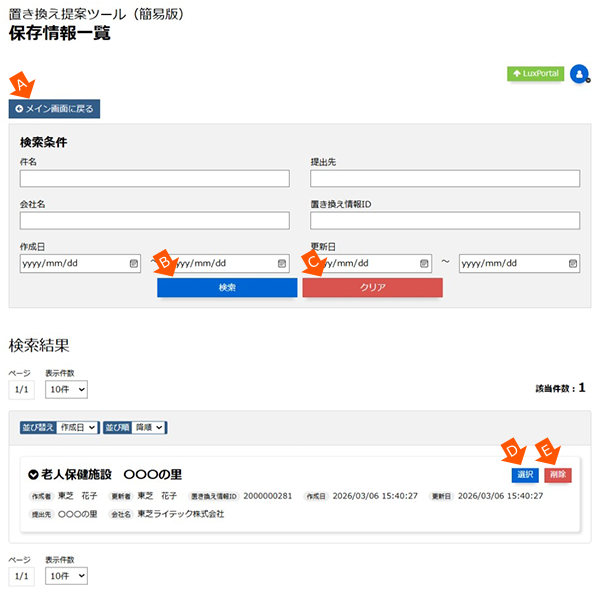Click the 会社名 text field
This screenshot has height=594, width=600.
(154, 221)
